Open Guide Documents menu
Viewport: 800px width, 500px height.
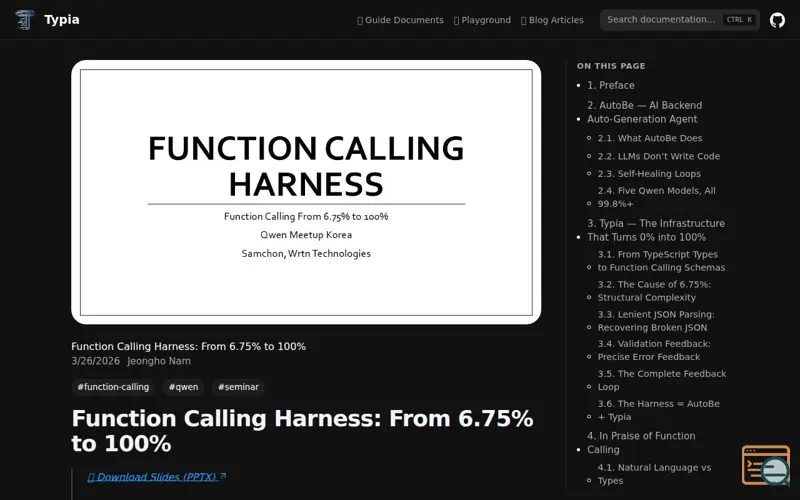(400, 20)
